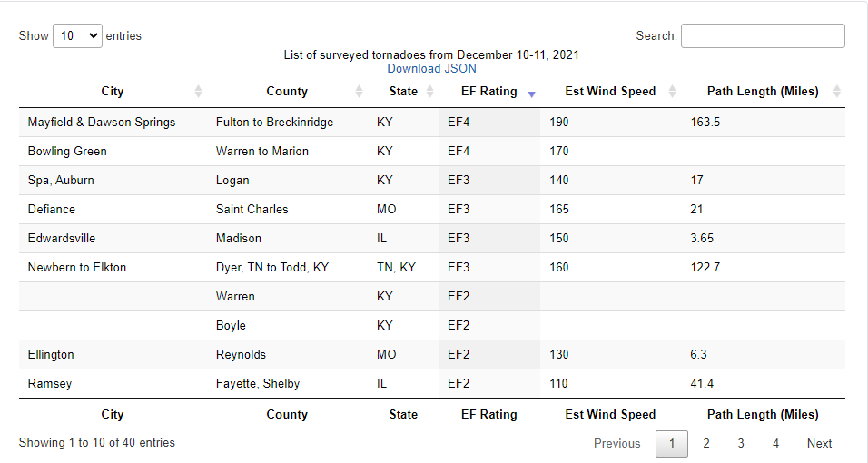Toggle EF Rating descending sort arrow
The height and width of the screenshot is (463, 868).
(x=531, y=94)
